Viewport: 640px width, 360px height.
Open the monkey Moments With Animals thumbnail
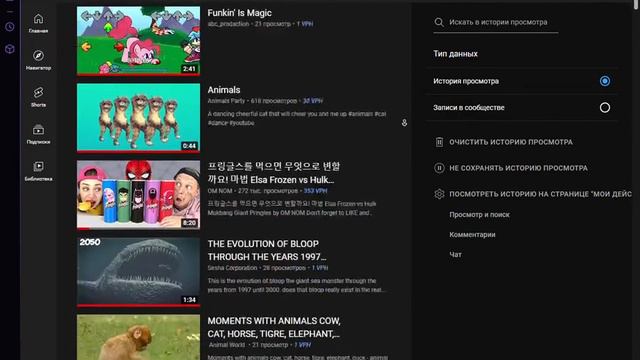click(138, 337)
